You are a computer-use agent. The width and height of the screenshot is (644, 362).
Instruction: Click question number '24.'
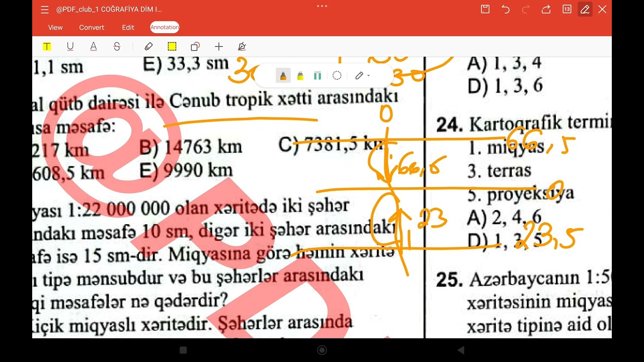coord(449,124)
